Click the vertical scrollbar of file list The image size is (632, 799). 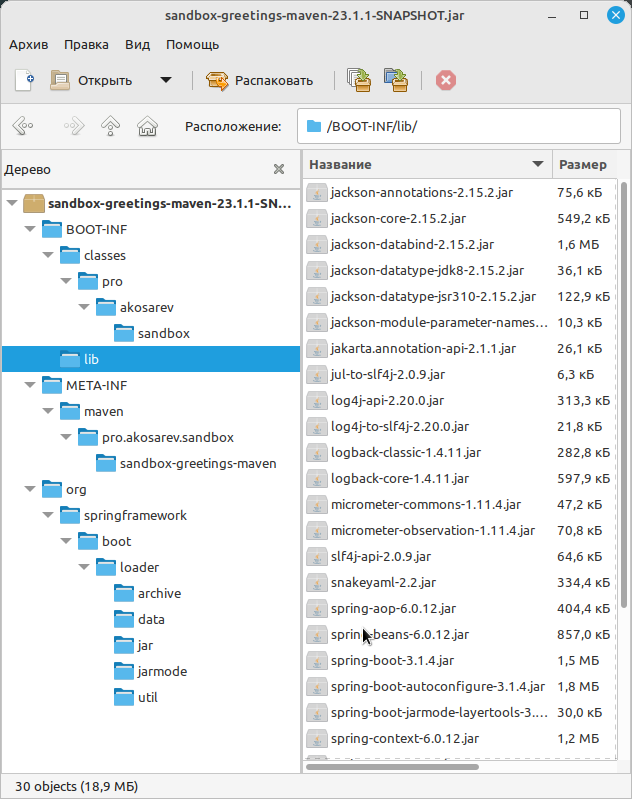(x=624, y=394)
